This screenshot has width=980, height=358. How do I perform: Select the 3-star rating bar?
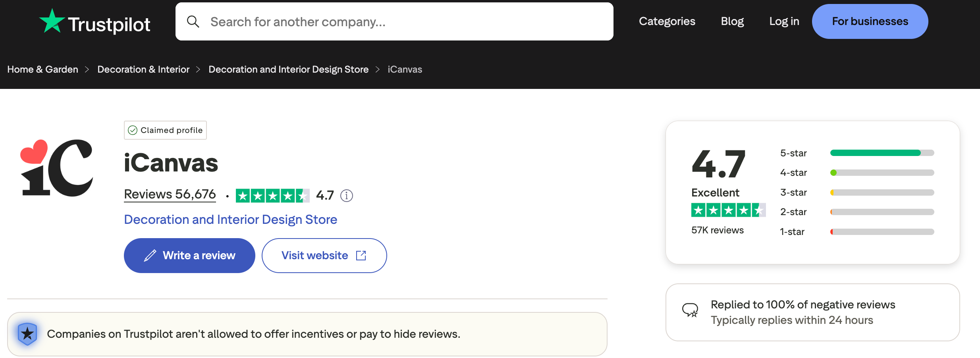[x=882, y=192]
